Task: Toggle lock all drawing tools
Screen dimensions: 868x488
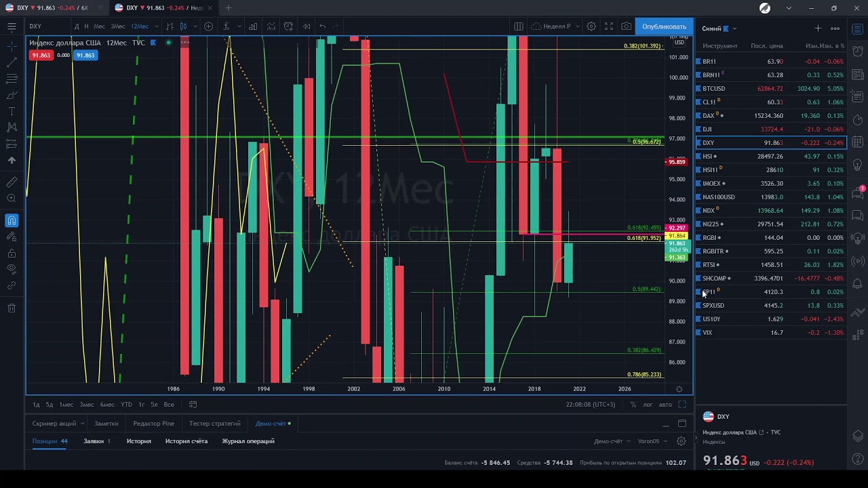Action: [x=12, y=253]
